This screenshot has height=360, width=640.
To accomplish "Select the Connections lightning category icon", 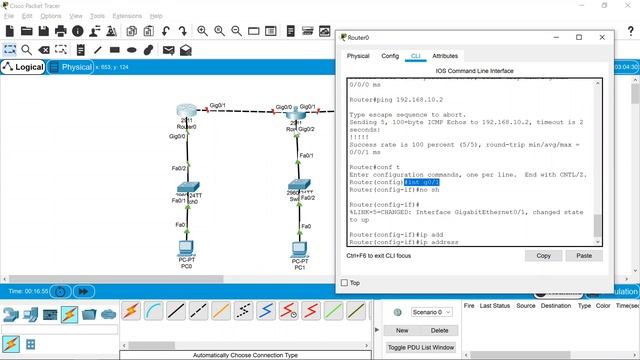I will pos(69,314).
